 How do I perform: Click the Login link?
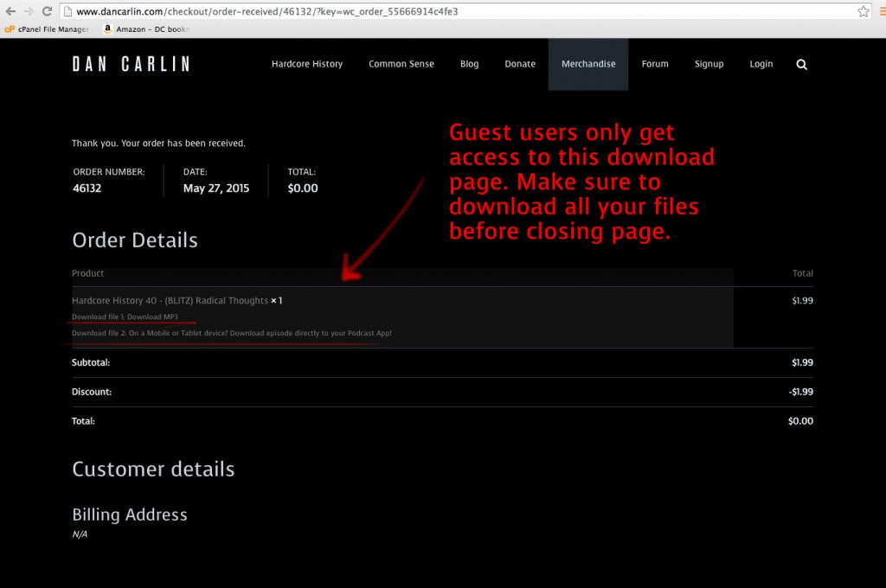tap(761, 64)
